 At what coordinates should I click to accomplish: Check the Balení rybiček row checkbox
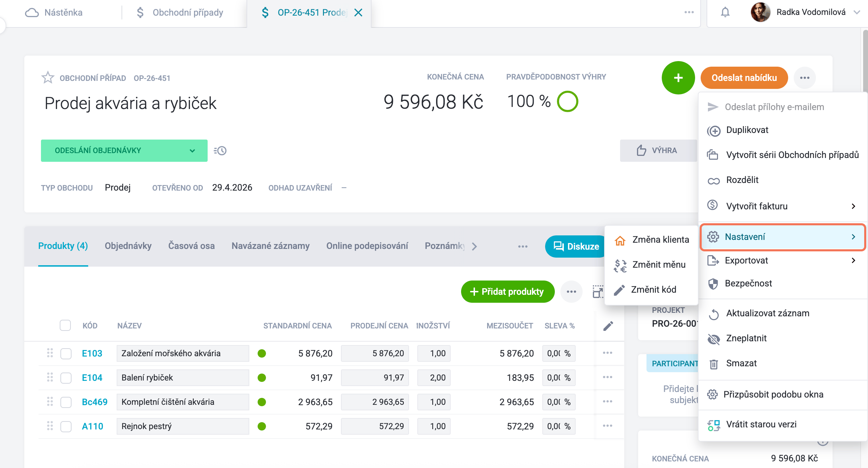click(66, 378)
